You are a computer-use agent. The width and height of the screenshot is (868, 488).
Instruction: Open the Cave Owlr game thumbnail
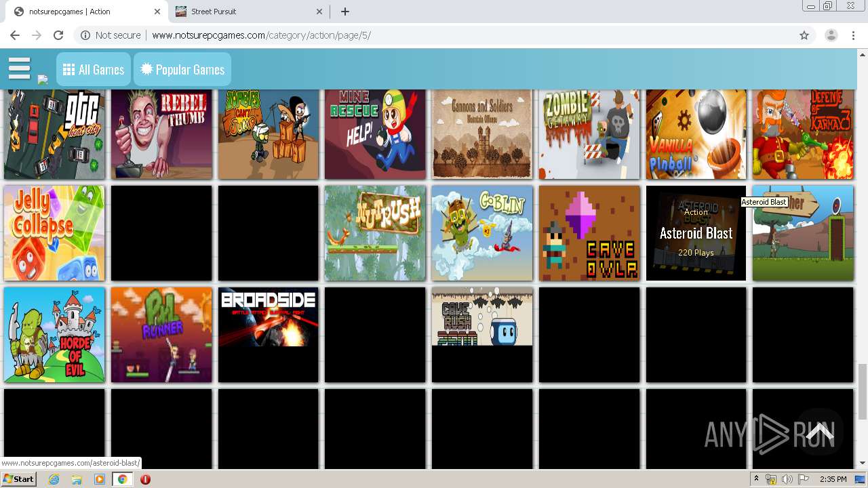pos(589,233)
